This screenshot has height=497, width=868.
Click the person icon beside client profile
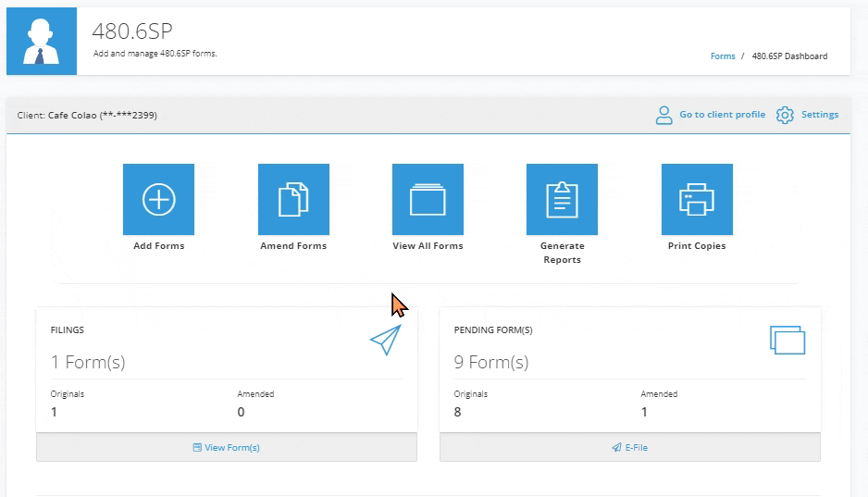coord(663,115)
